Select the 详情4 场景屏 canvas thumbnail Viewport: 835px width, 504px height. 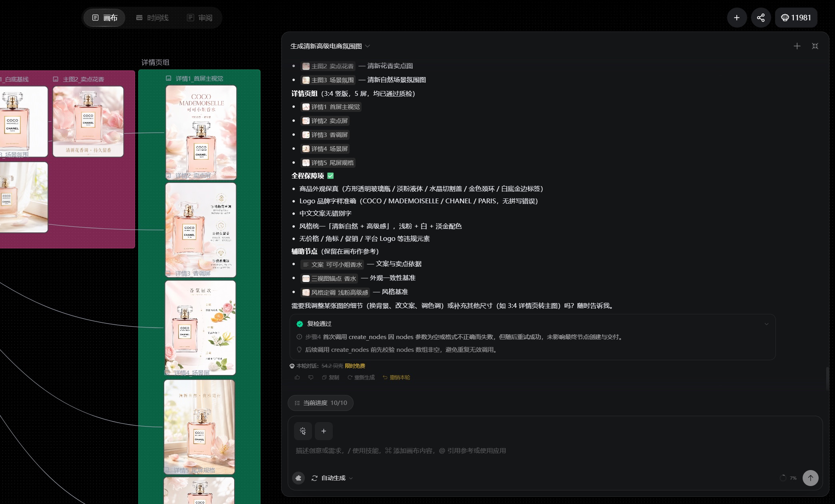(199, 427)
